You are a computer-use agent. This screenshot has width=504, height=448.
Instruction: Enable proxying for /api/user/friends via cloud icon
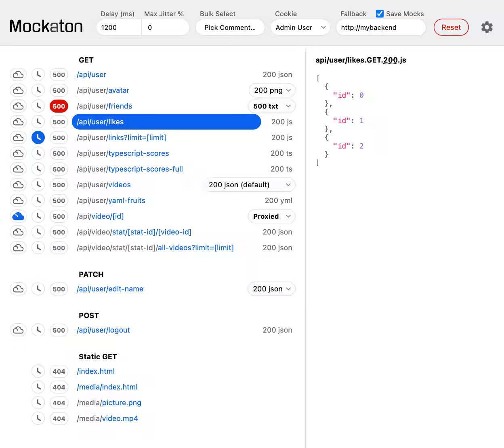tap(18, 106)
